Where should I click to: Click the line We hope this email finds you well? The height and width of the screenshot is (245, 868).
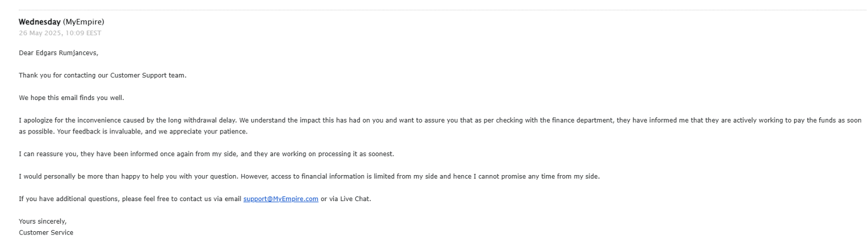(71, 98)
